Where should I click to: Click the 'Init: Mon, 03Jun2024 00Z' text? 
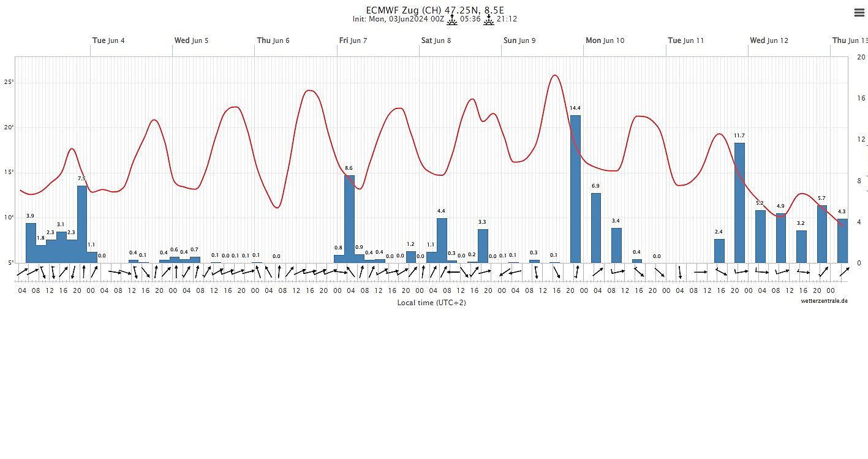pos(398,19)
